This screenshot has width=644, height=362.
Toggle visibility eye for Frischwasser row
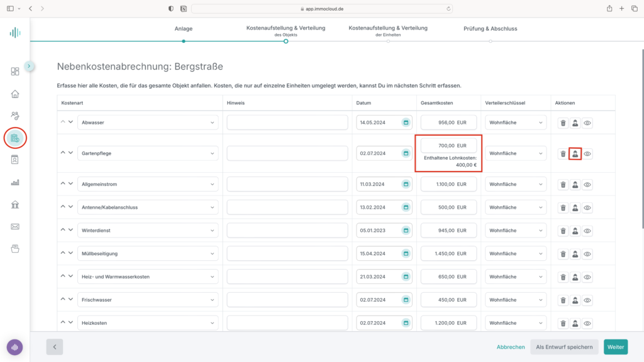click(x=587, y=300)
